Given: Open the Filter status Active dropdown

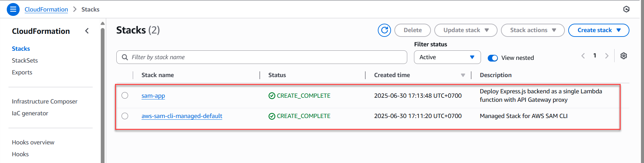Looking at the screenshot, I should click(447, 57).
